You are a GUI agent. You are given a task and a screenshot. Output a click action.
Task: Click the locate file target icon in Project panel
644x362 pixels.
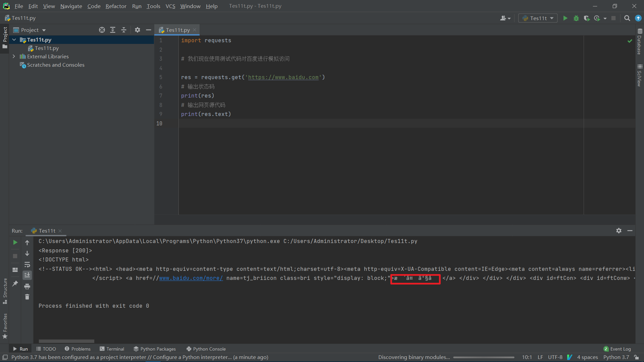pyautogui.click(x=102, y=30)
